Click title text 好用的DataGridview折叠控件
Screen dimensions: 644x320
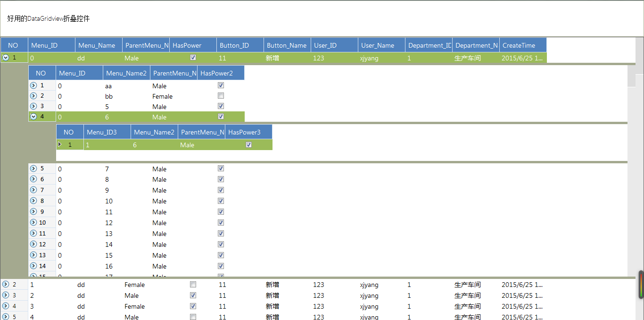click(49, 18)
